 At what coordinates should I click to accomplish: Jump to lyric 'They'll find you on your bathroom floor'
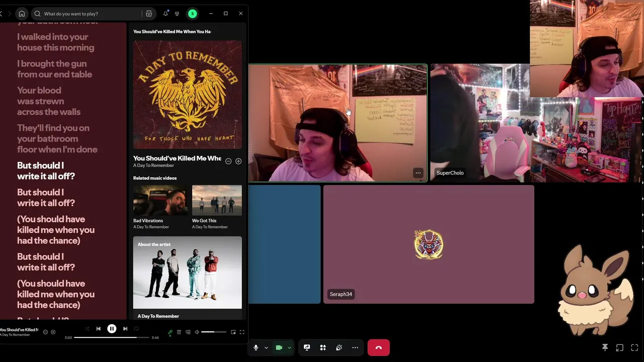(57, 138)
